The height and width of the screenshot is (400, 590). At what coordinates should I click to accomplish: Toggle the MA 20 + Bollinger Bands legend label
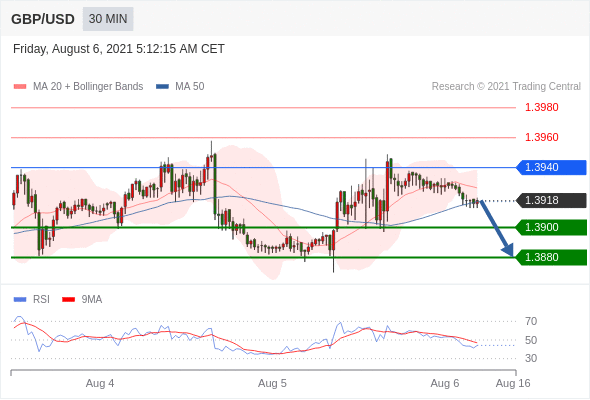pos(88,87)
